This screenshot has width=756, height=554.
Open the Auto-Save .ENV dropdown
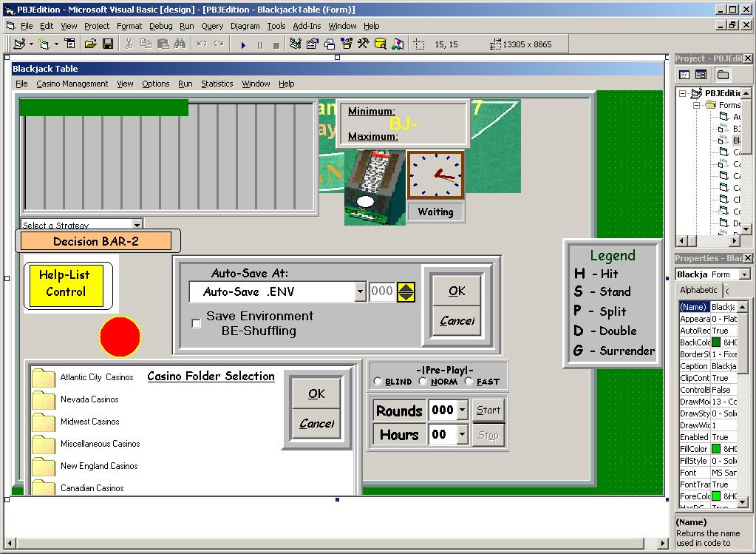(x=360, y=292)
